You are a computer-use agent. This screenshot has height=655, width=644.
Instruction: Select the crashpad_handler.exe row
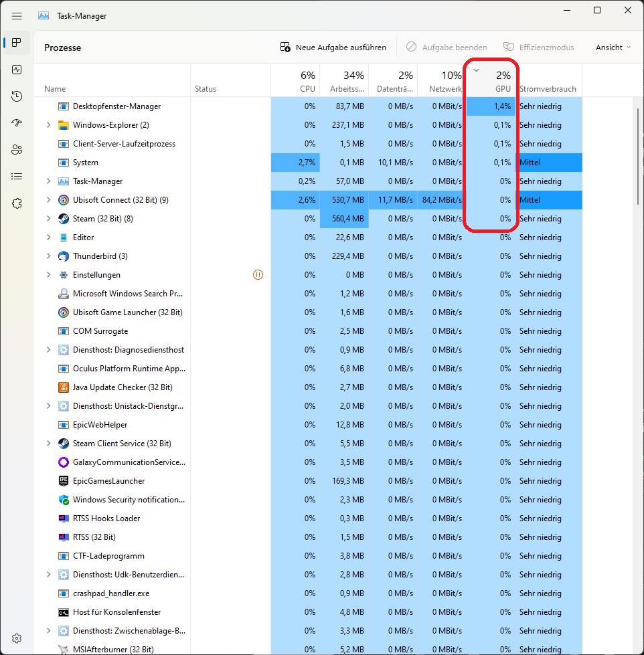click(308, 593)
